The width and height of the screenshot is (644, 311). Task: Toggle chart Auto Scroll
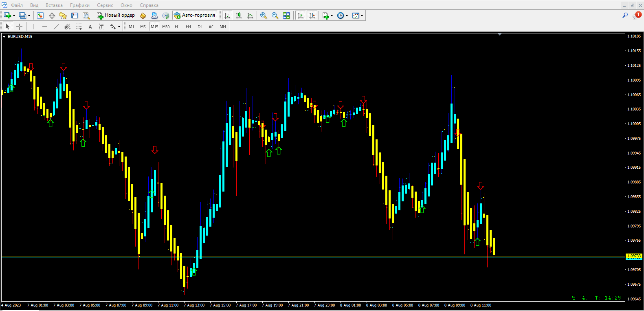point(301,15)
